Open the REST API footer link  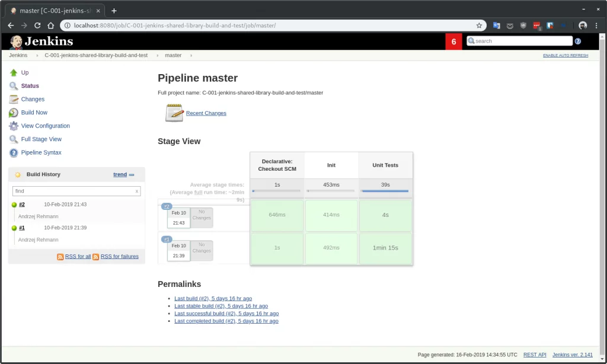[x=535, y=355]
